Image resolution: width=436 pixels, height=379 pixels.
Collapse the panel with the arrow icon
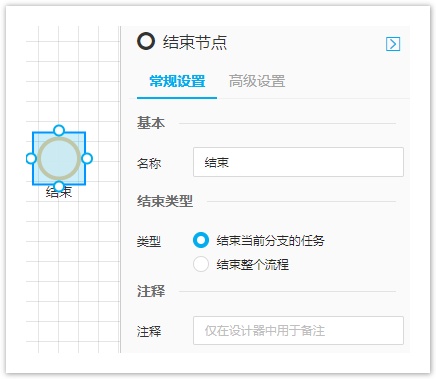coord(393,44)
